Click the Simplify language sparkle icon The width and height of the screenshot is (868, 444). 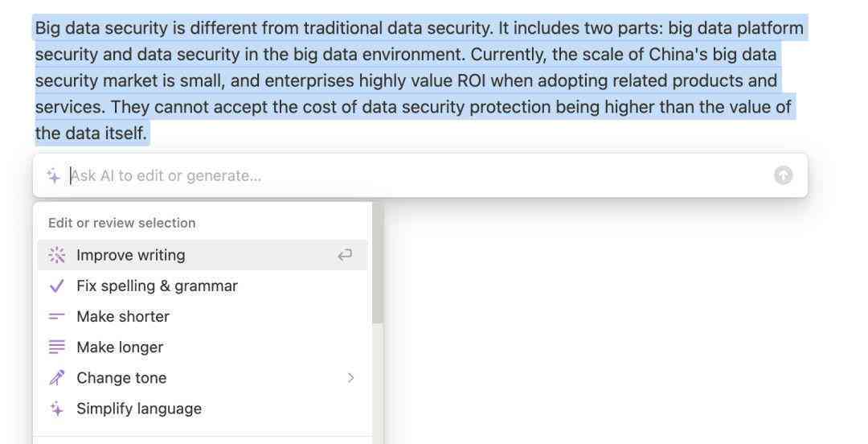pyautogui.click(x=56, y=409)
